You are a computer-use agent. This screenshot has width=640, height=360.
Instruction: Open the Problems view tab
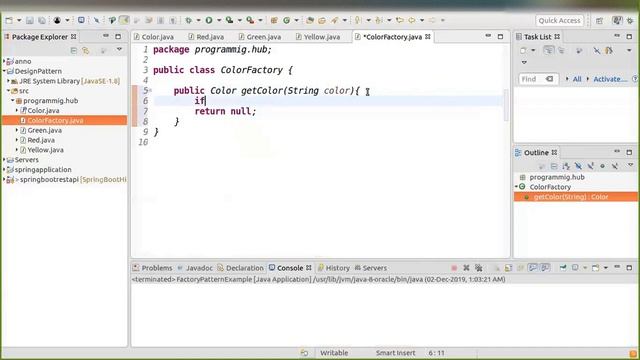152,268
